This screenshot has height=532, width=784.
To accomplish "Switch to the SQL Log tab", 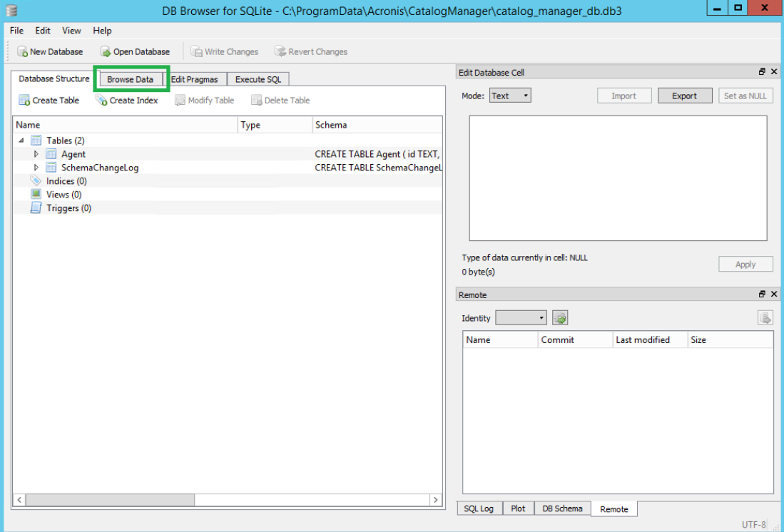I will tap(479, 508).
